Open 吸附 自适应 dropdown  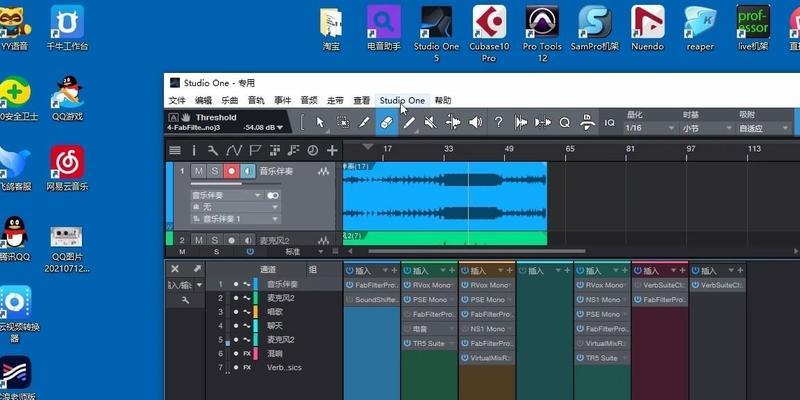pyautogui.click(x=763, y=128)
